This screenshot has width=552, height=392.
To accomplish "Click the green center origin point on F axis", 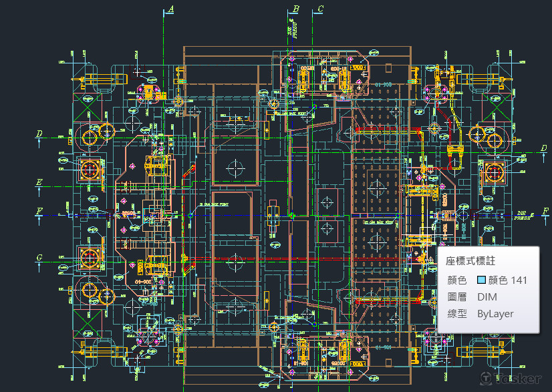I will pyautogui.click(x=292, y=215).
